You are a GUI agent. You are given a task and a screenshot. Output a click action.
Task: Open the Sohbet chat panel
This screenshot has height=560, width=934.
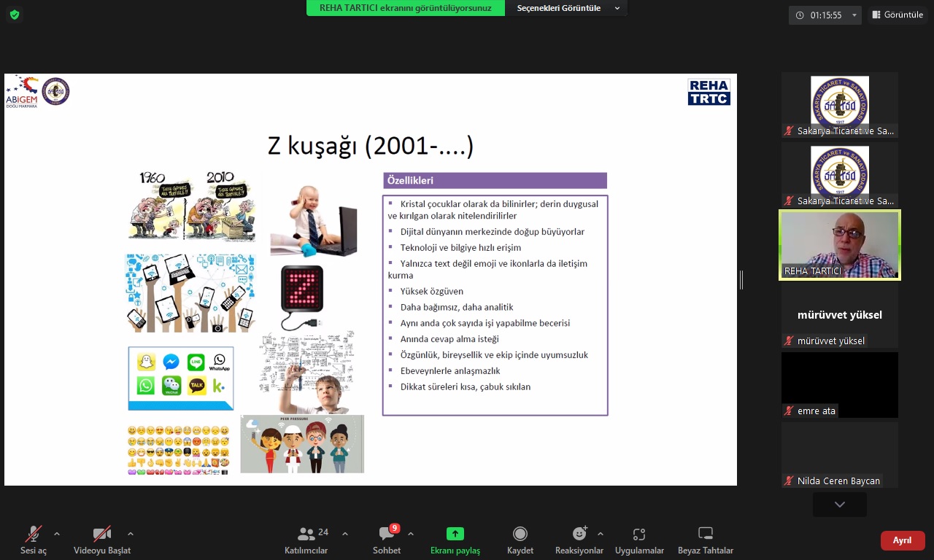tap(387, 540)
